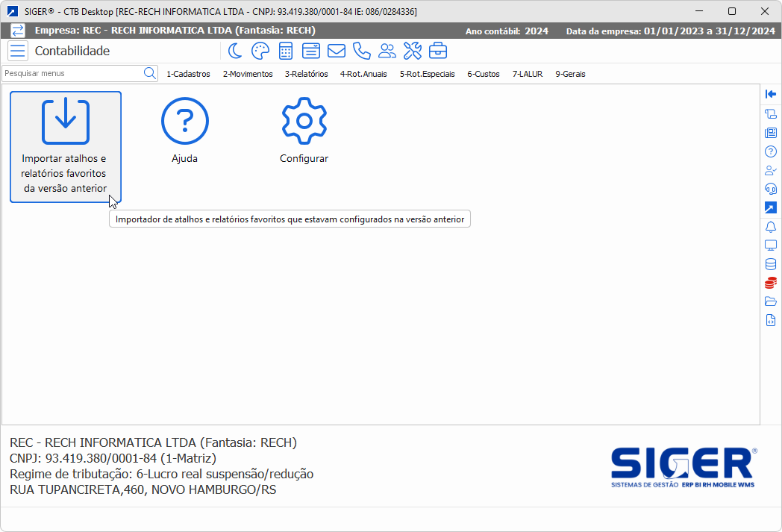The width and height of the screenshot is (782, 532).
Task: Click the code file sidebar icon
Action: pyautogui.click(x=771, y=321)
